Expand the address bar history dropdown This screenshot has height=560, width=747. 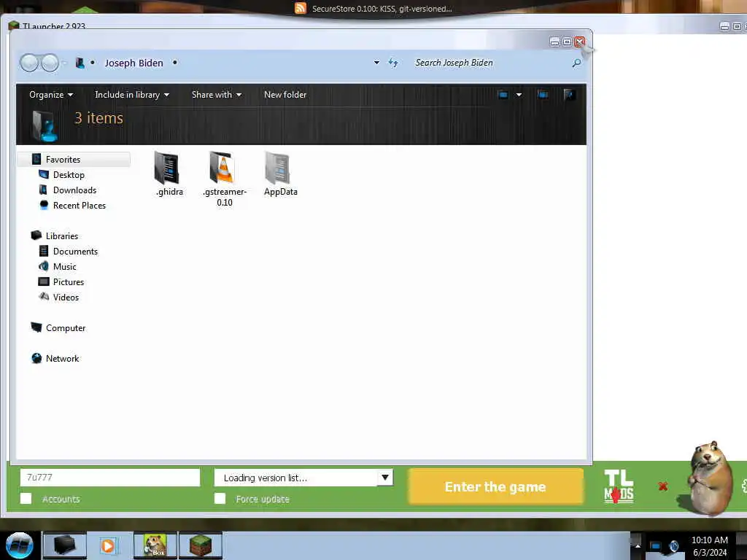pos(376,63)
